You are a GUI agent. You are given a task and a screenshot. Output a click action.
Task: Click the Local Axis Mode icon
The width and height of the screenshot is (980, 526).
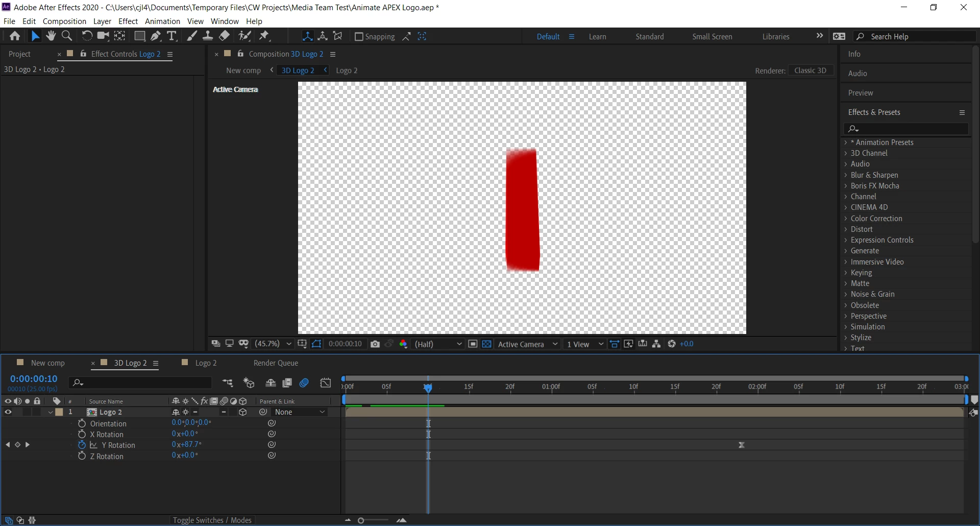[307, 36]
